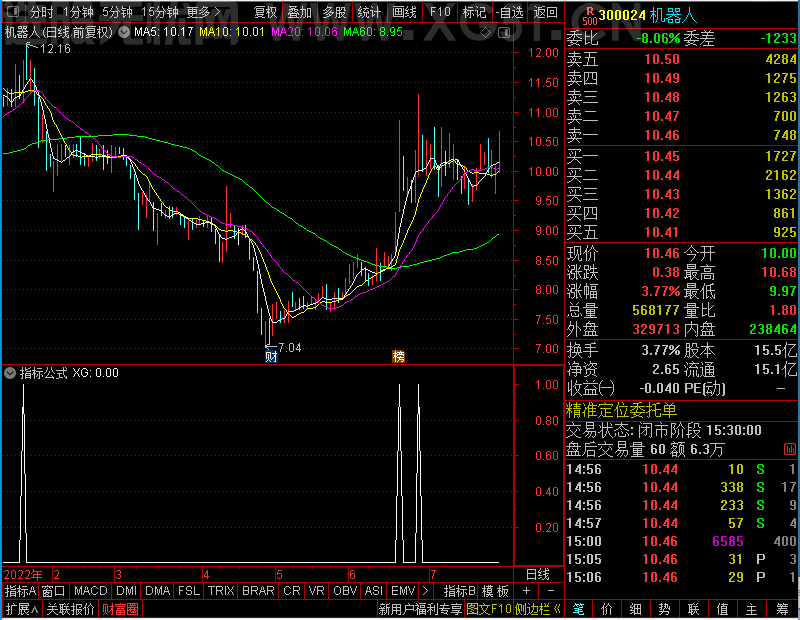Click the 榜 marker below the chart

[398, 356]
